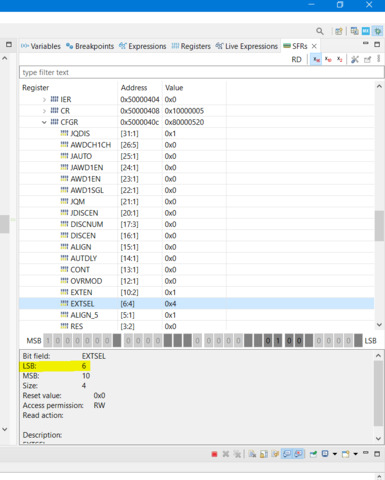Image resolution: width=385 pixels, height=480 pixels.
Task: Expand the IER register node
Action: tap(44, 100)
